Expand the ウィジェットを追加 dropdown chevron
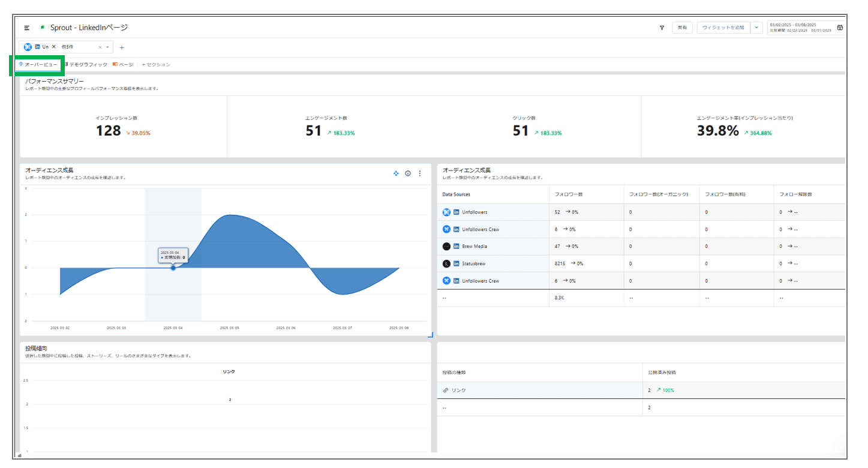 pyautogui.click(x=756, y=28)
